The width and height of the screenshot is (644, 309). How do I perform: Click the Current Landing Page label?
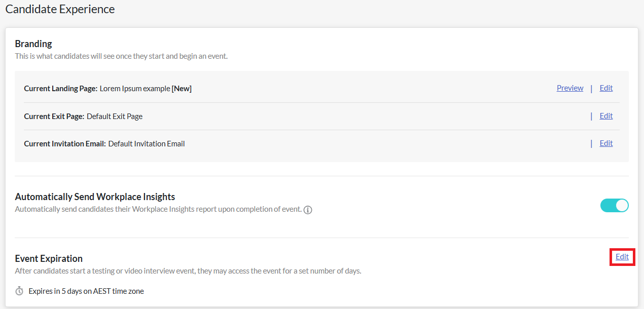(x=61, y=89)
